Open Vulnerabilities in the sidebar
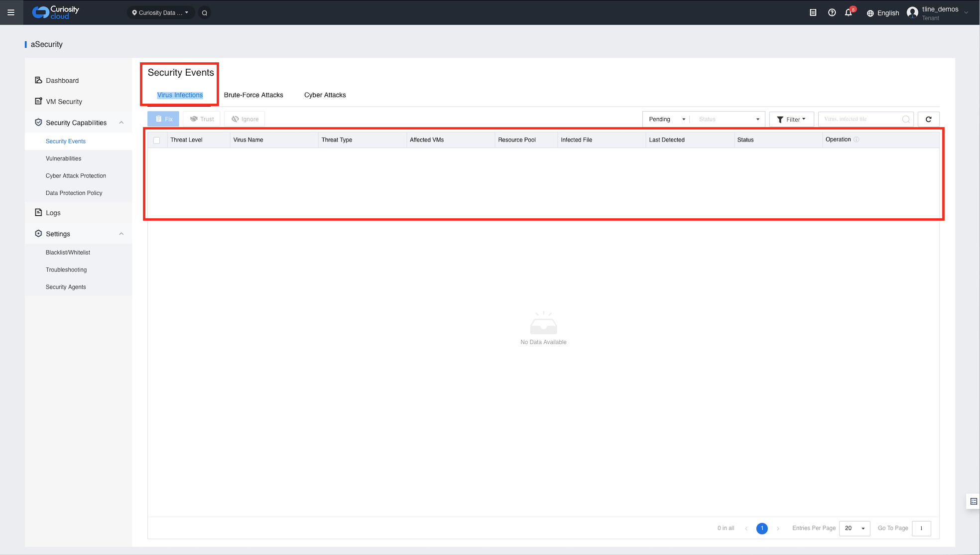The image size is (980, 555). coord(63,158)
